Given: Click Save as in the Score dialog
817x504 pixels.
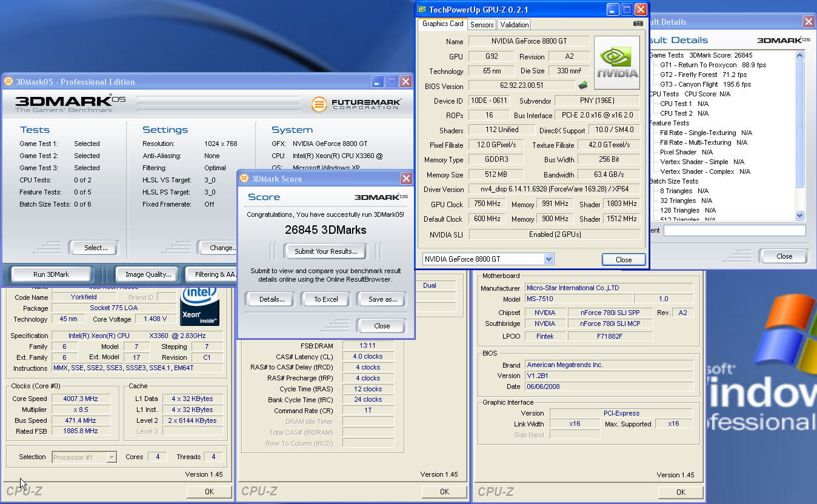Looking at the screenshot, I should click(382, 299).
